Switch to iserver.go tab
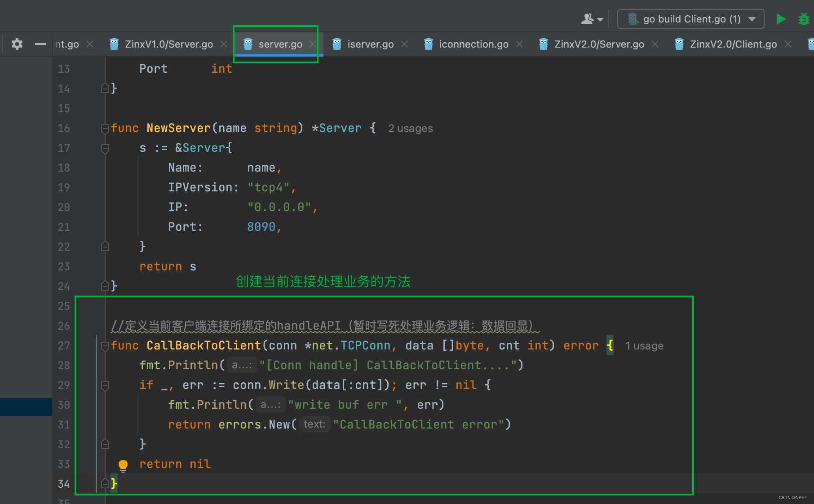 tap(371, 44)
